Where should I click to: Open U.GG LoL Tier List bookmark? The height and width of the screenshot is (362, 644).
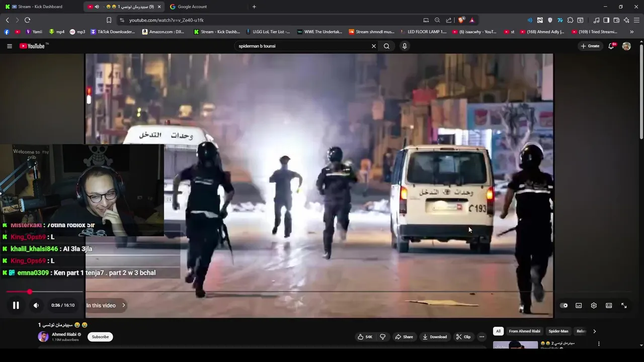tap(267, 32)
